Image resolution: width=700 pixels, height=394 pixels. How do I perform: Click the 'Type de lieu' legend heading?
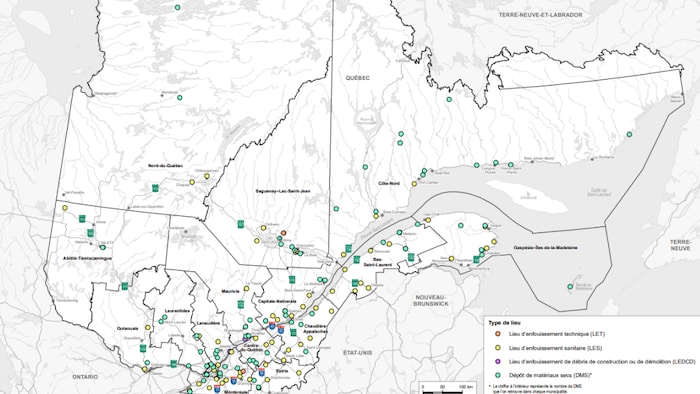(504, 323)
